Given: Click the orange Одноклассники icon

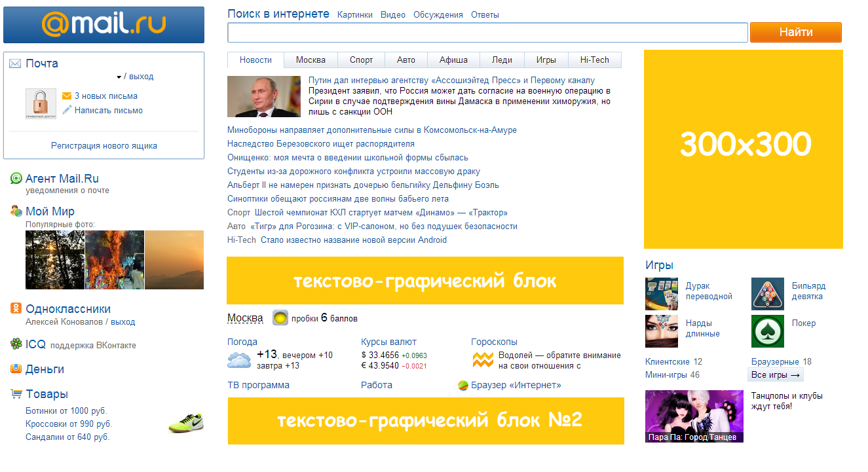Looking at the screenshot, I should point(16,308).
